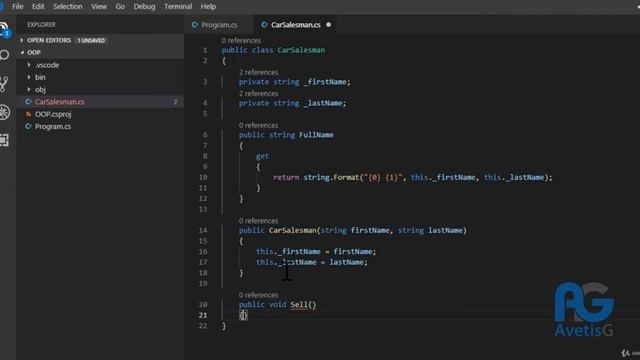Open the View menu

(99, 7)
